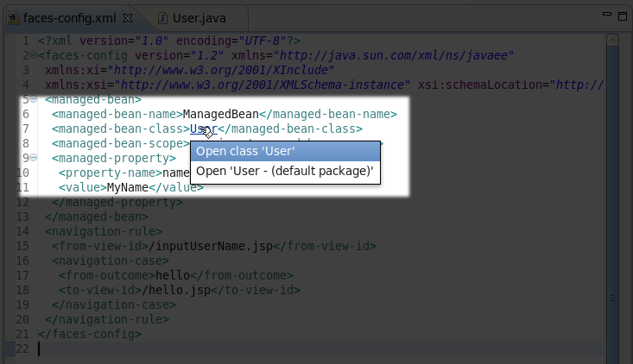Follow the User class hyperlink on line 7

tap(199, 129)
